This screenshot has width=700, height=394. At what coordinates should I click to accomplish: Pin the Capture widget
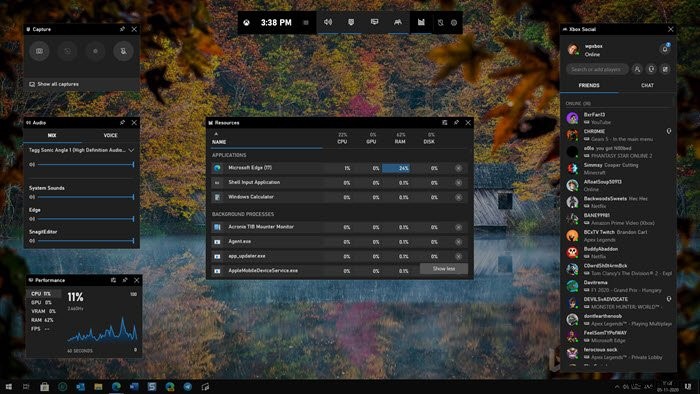click(122, 29)
